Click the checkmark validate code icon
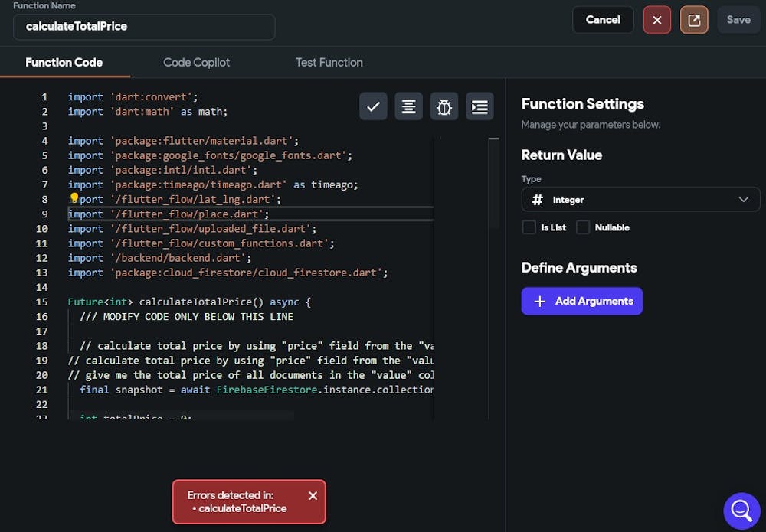The height and width of the screenshot is (532, 766). tap(373, 106)
